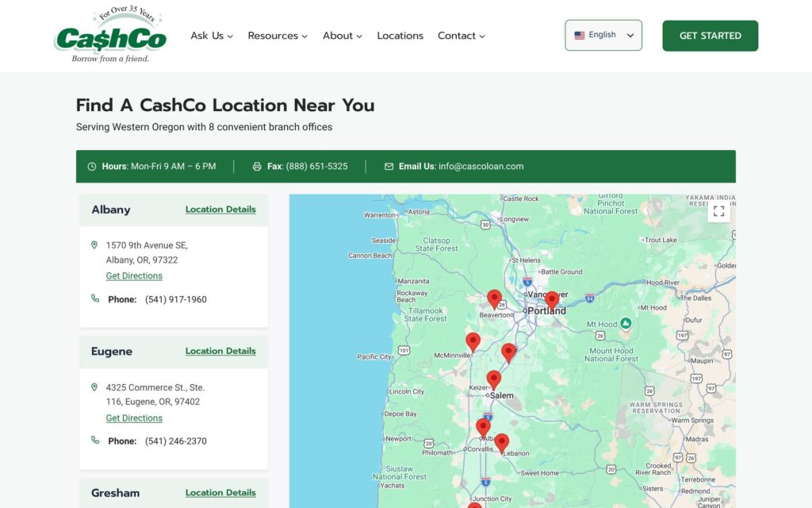812x508 pixels.
Task: Open Location Details for Albany
Action: coord(220,210)
